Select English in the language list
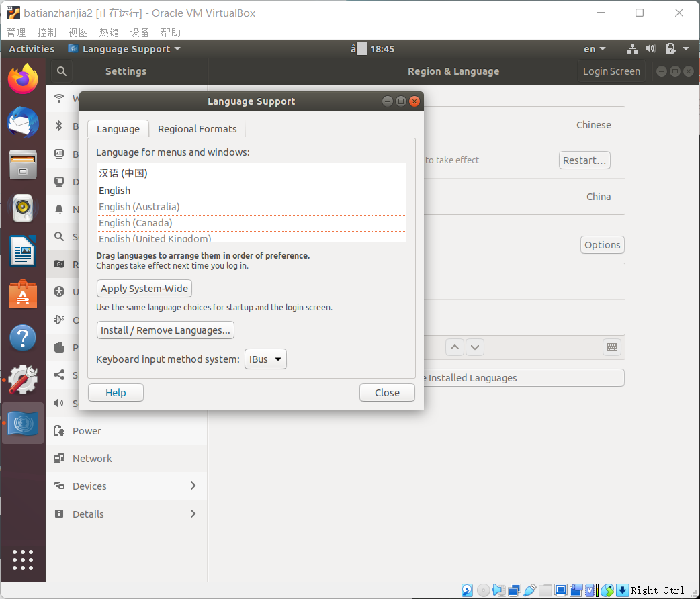Viewport: 700px width, 599px height. point(251,191)
